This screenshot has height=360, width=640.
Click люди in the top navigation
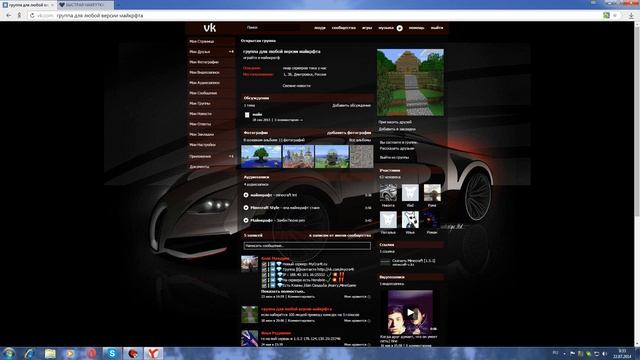[x=320, y=28]
